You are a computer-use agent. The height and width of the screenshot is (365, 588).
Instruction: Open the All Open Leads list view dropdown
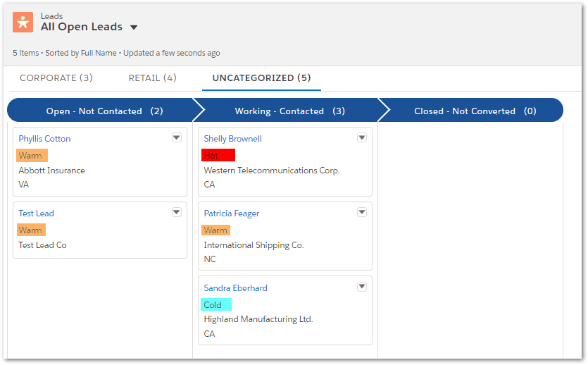pyautogui.click(x=134, y=27)
